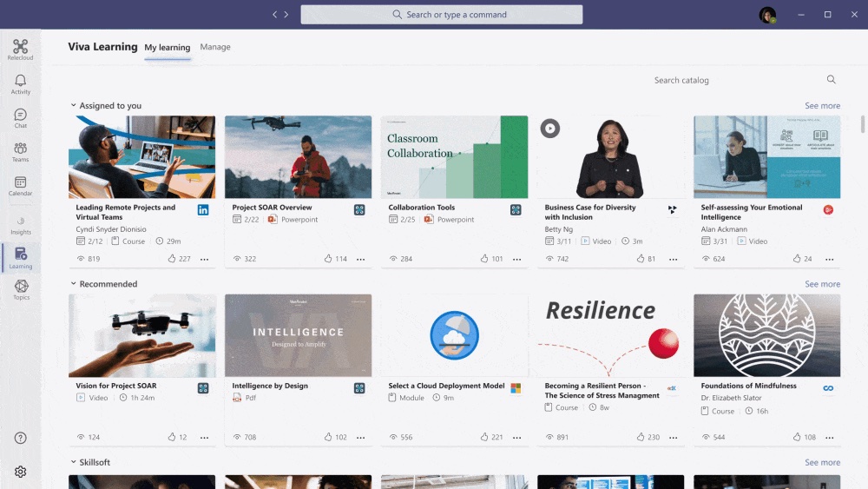
Task: Open the Calendar app
Action: (x=21, y=186)
